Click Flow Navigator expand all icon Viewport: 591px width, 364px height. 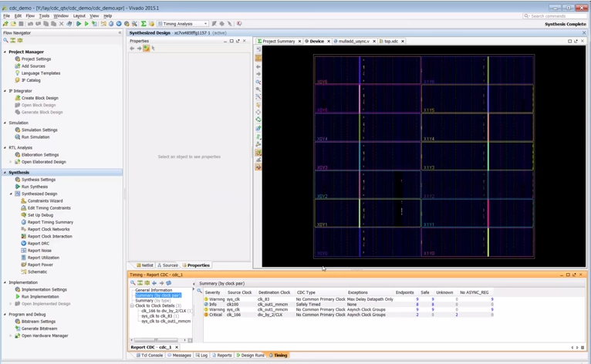19,40
